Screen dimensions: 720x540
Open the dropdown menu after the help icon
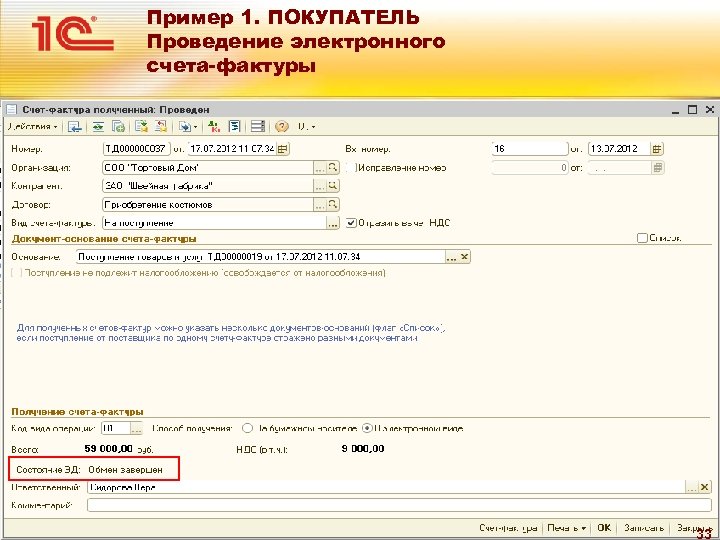point(306,126)
